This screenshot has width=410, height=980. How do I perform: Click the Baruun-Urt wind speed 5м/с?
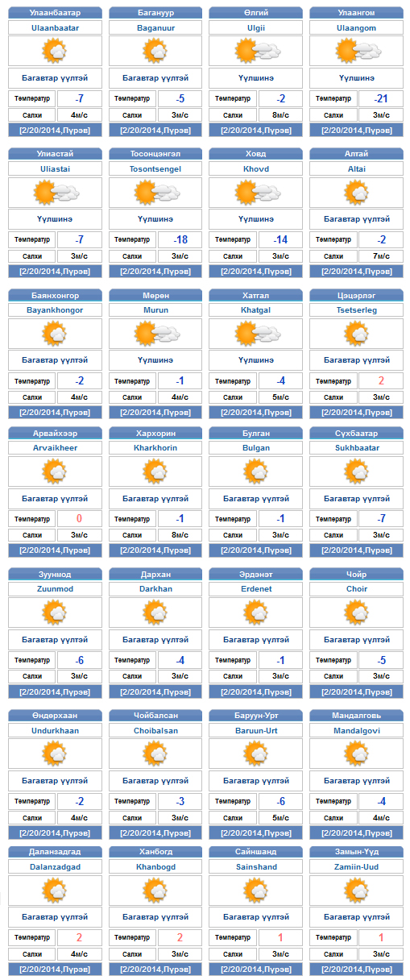point(280,817)
